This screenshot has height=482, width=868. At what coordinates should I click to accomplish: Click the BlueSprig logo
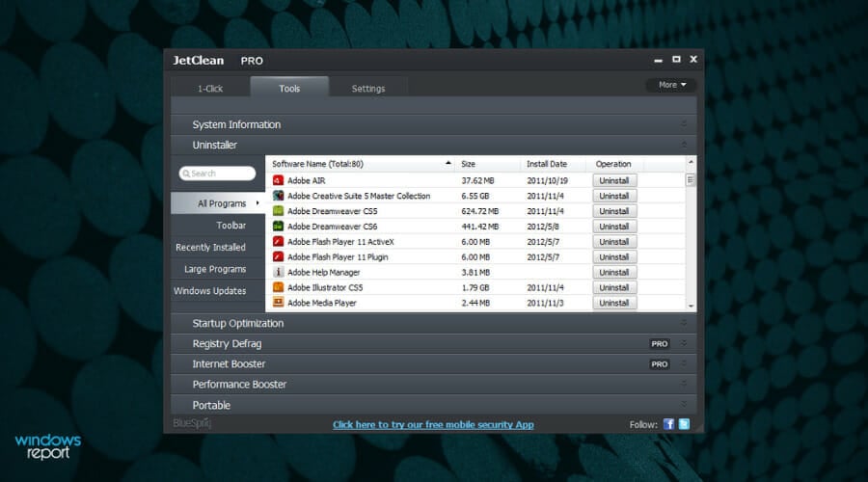pyautogui.click(x=192, y=423)
